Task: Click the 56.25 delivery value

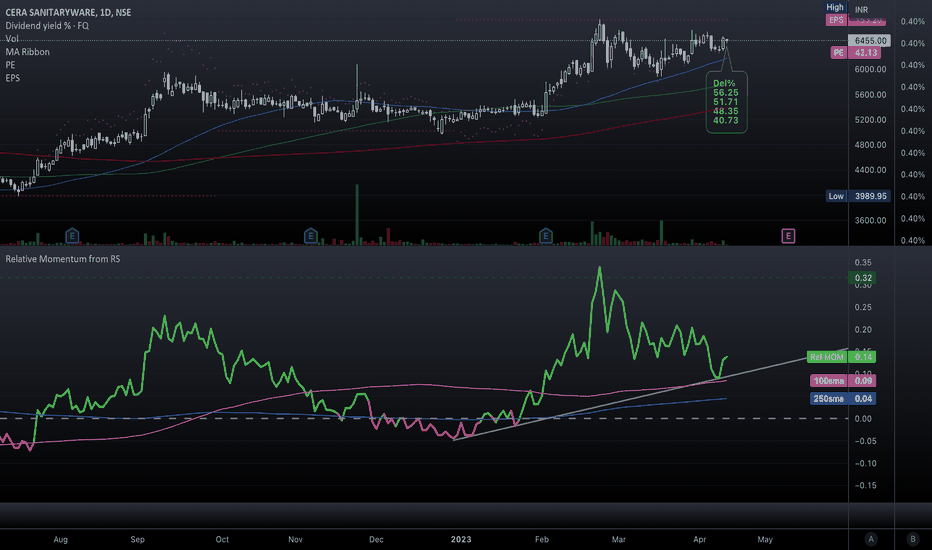Action: coord(725,93)
